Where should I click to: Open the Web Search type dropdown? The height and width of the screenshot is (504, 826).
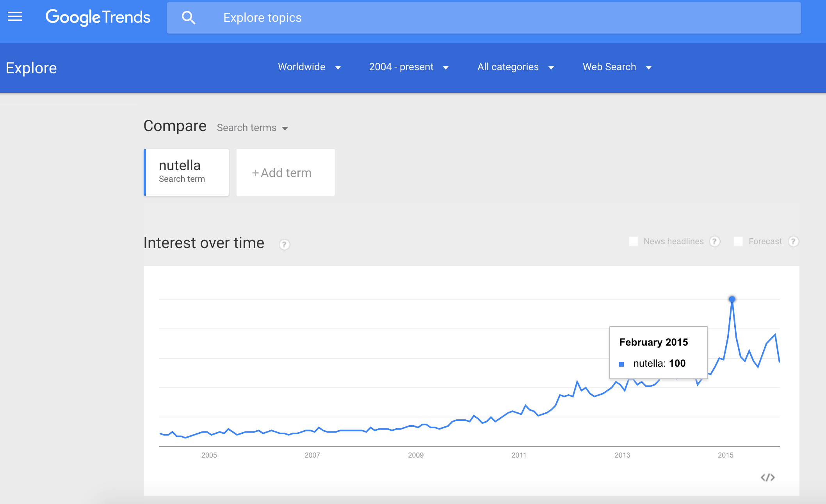(x=617, y=67)
